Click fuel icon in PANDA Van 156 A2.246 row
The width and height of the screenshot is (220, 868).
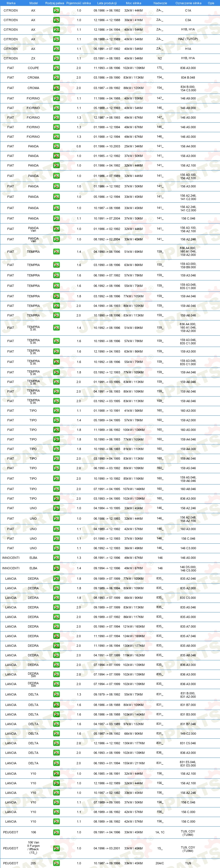pos(56,239)
